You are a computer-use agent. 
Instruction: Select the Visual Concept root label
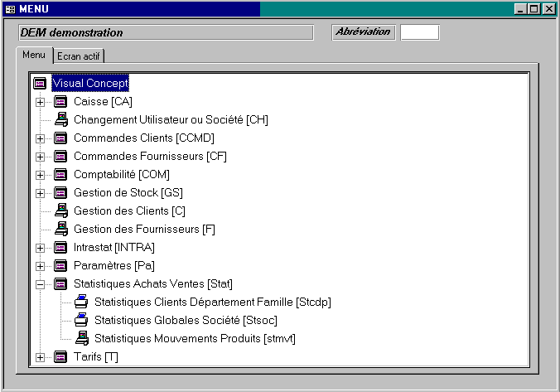[90, 83]
